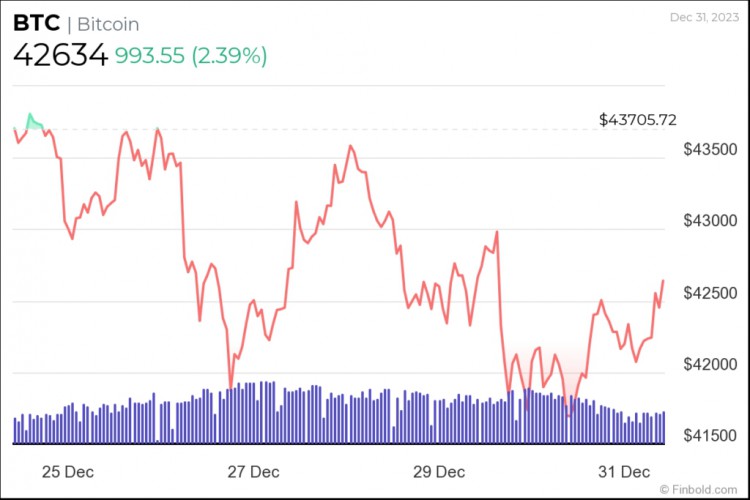
Task: Click the current price 42634
Action: [60, 55]
